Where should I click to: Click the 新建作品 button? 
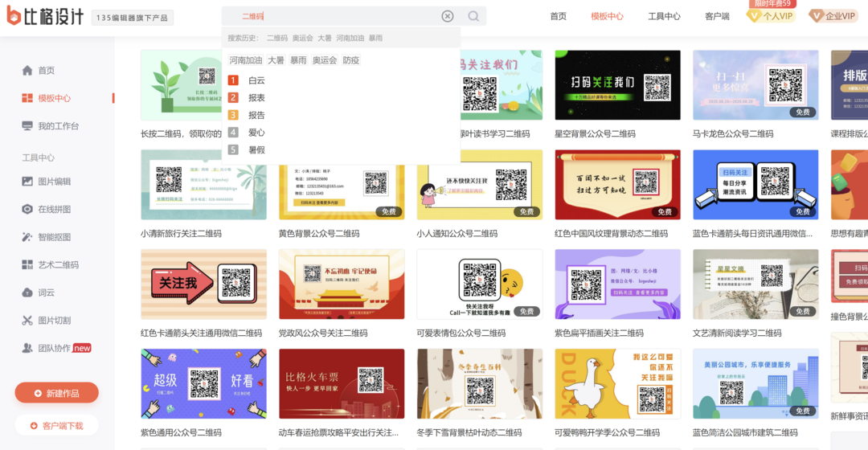(x=57, y=393)
